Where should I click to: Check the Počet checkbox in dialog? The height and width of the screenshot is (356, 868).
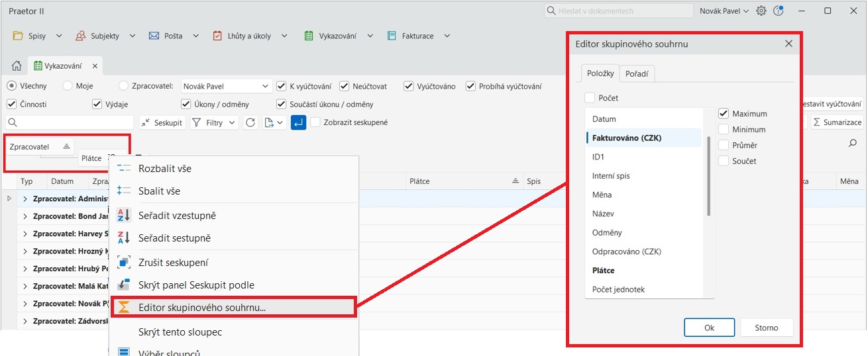590,98
